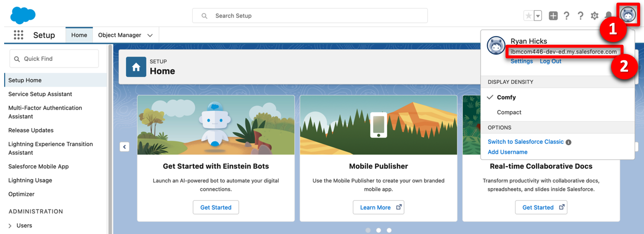
Task: Open Salesforce Mobile App item
Action: point(39,166)
